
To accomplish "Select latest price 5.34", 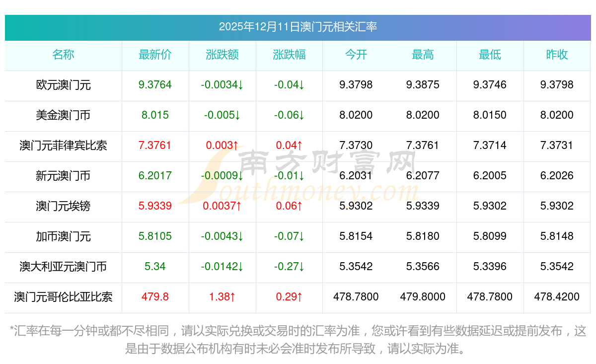I will click(x=155, y=267).
